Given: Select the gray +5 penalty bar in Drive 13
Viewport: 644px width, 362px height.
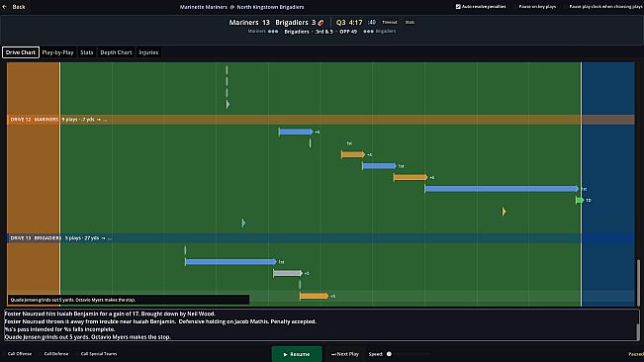Looking at the screenshot, I should coord(288,273).
